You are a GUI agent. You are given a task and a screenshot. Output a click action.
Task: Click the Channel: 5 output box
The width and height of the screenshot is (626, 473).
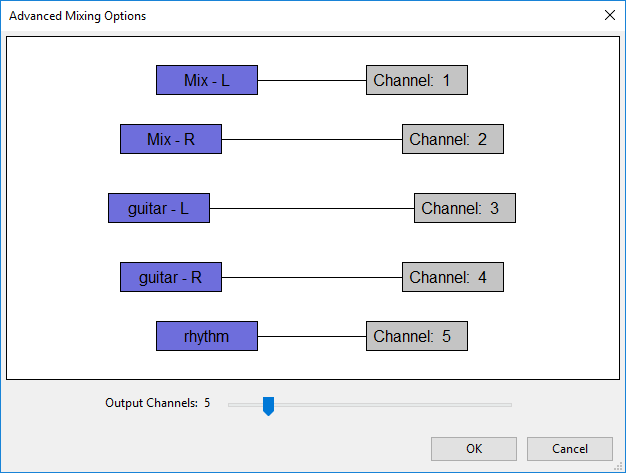point(417,336)
